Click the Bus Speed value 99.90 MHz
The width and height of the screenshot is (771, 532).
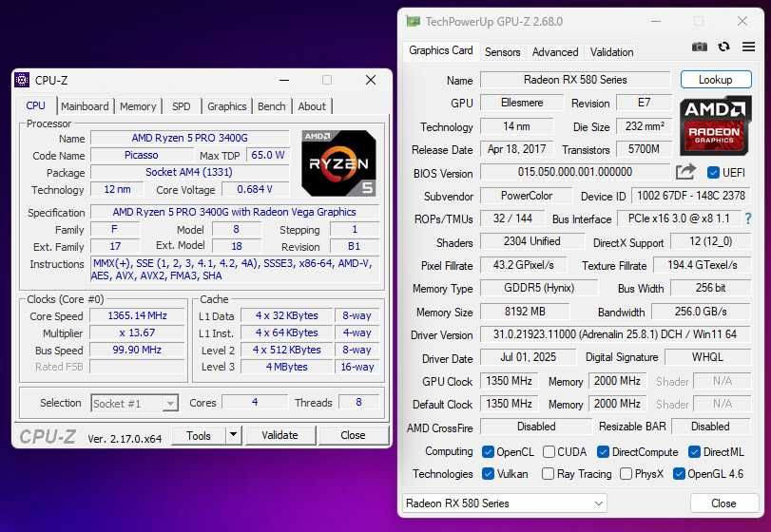click(x=137, y=350)
